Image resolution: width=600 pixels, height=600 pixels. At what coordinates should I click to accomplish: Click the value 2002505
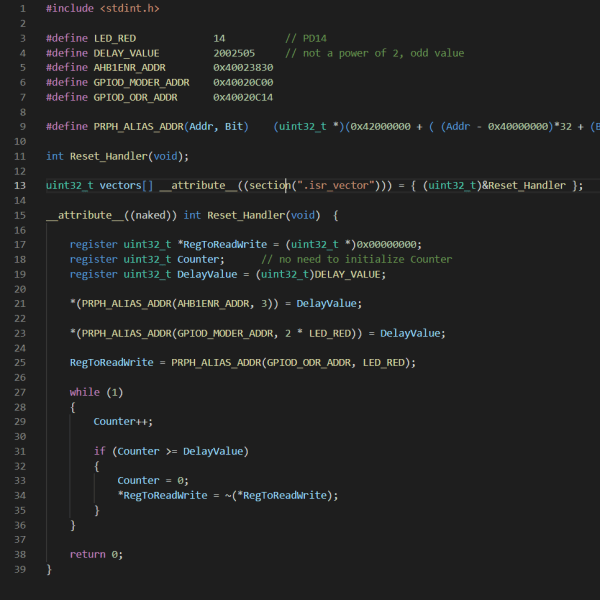pyautogui.click(x=234, y=53)
